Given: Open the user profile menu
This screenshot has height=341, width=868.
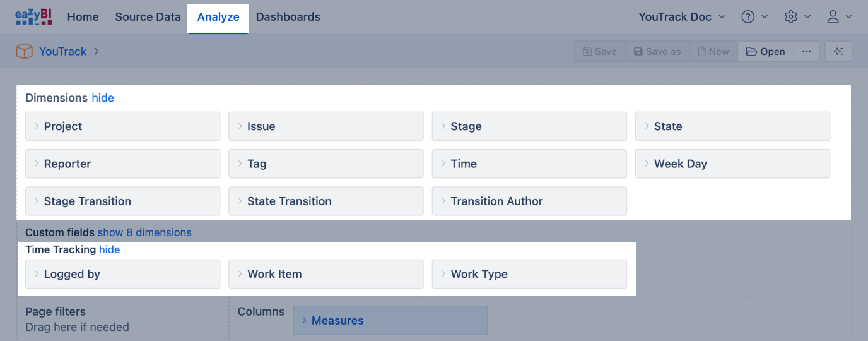Looking at the screenshot, I should [x=833, y=17].
